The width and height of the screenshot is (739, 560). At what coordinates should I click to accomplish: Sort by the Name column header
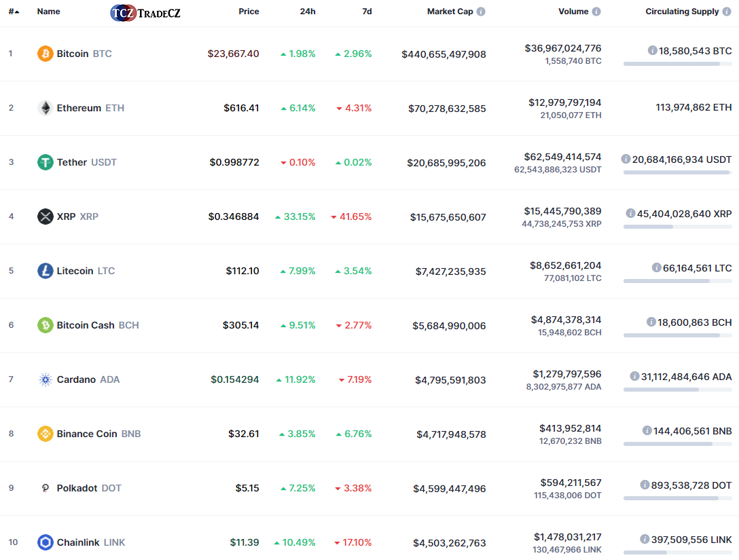(x=48, y=12)
